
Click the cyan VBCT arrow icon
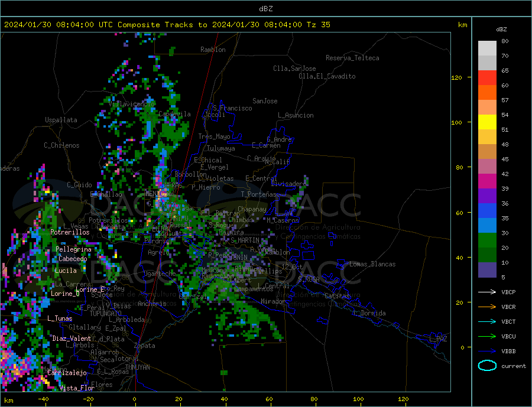point(488,321)
